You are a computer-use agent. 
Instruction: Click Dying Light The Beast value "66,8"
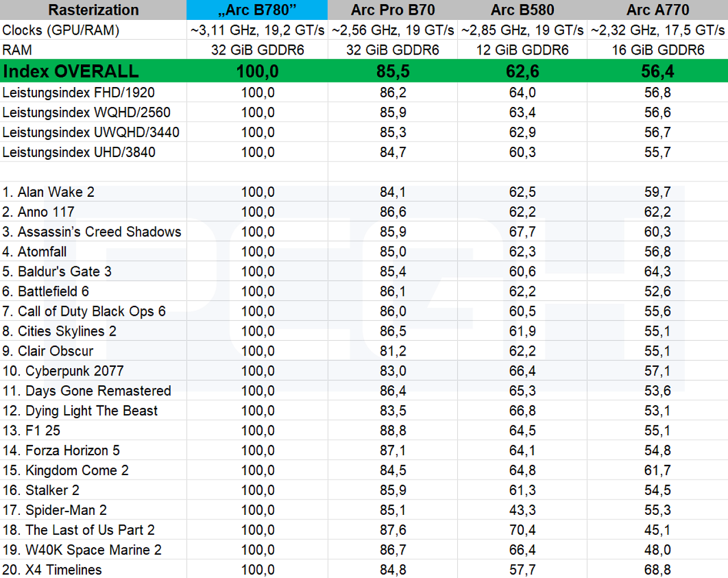click(x=522, y=411)
